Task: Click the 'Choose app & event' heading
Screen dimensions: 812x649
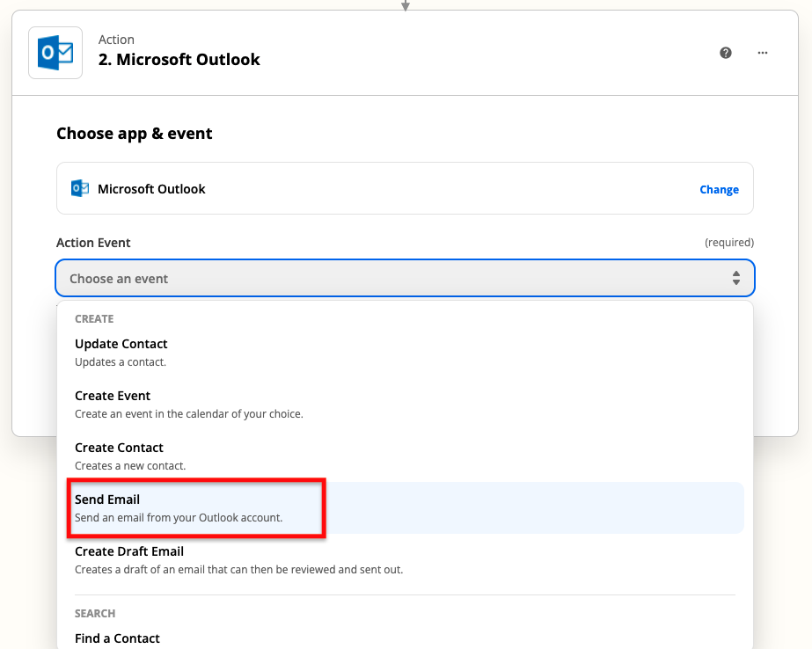Action: [x=134, y=134]
